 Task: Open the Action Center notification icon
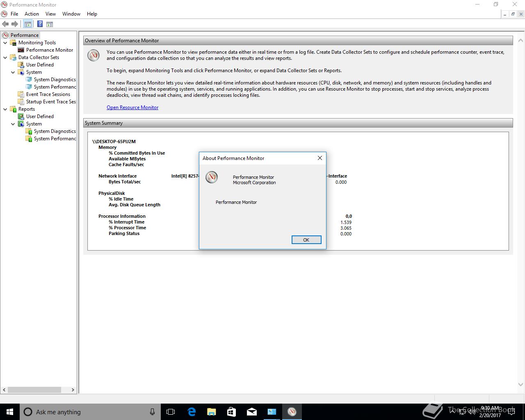(x=511, y=412)
